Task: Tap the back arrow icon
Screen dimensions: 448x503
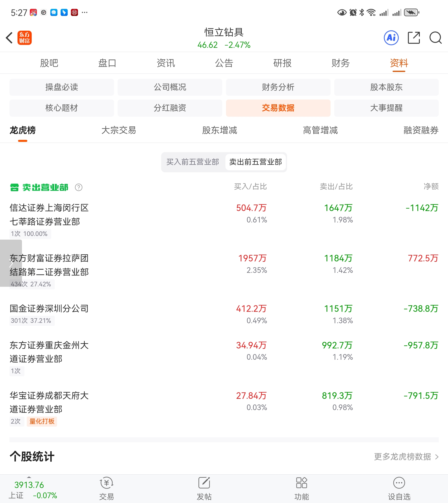Action: [9, 38]
